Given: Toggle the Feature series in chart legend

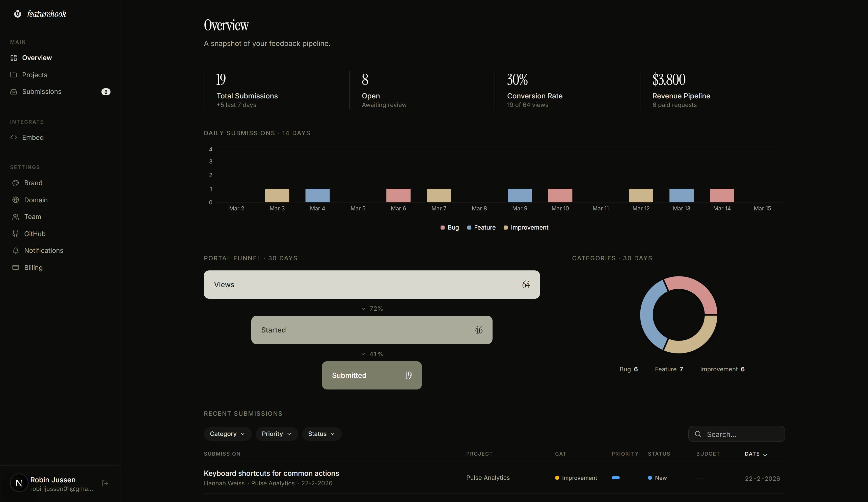Looking at the screenshot, I should 481,228.
